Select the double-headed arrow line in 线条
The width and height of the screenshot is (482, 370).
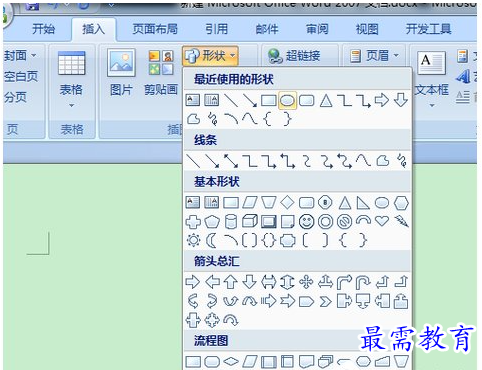click(231, 161)
